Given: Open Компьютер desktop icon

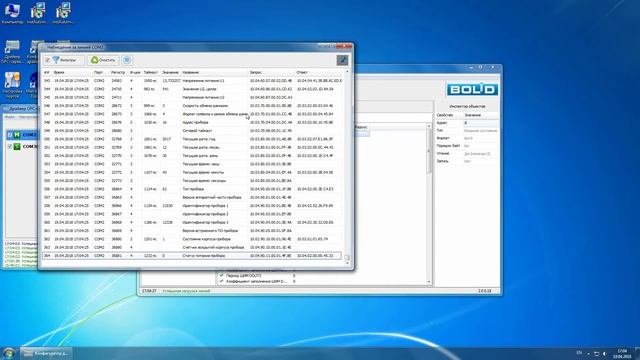Looking at the screenshot, I should (12, 13).
